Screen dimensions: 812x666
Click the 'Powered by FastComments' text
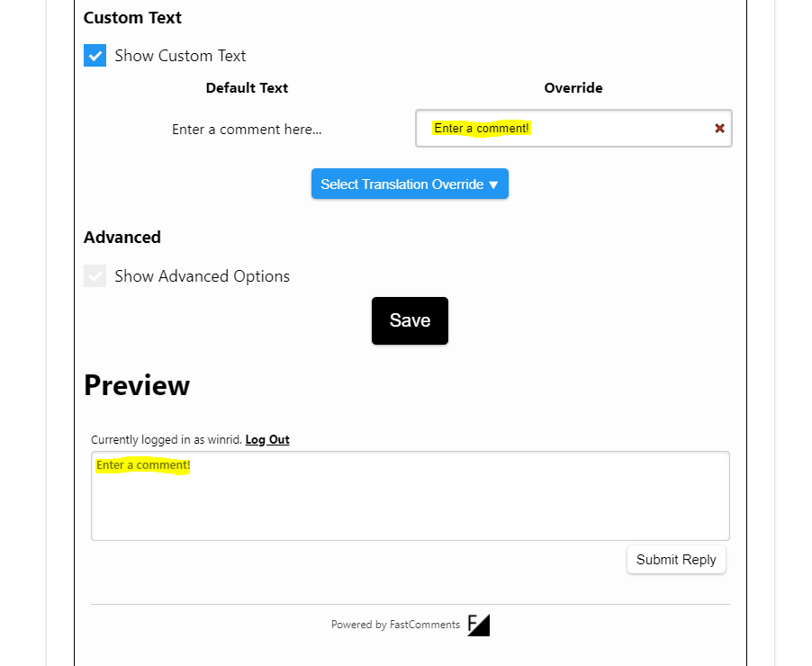tap(395, 625)
